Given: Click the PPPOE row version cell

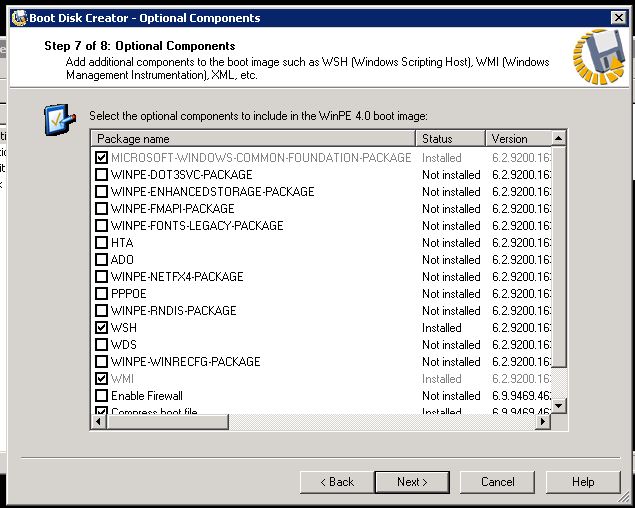Looking at the screenshot, I should click(521, 294).
